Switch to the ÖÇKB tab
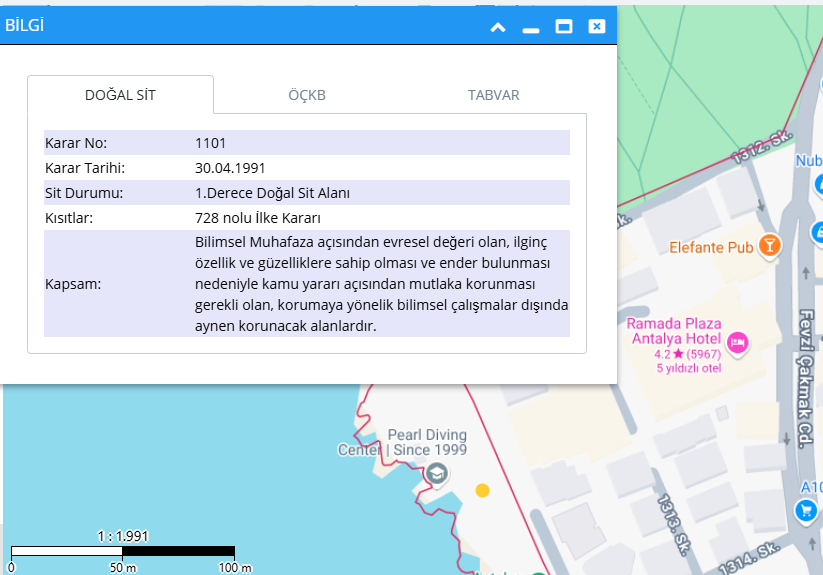823x575 pixels. (x=307, y=95)
